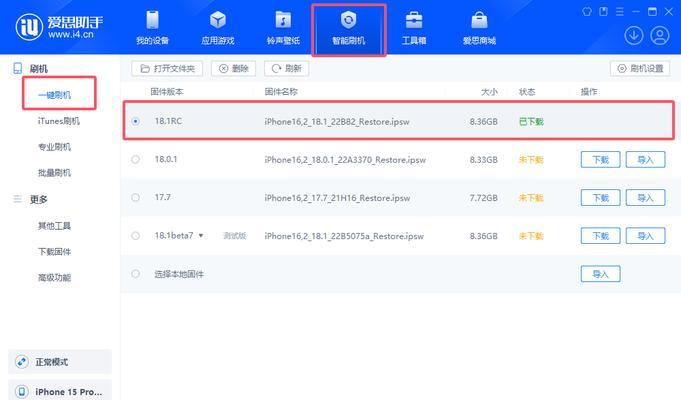This screenshot has width=681, height=400.
Task: Click 打开文件夹 button
Action: click(167, 69)
